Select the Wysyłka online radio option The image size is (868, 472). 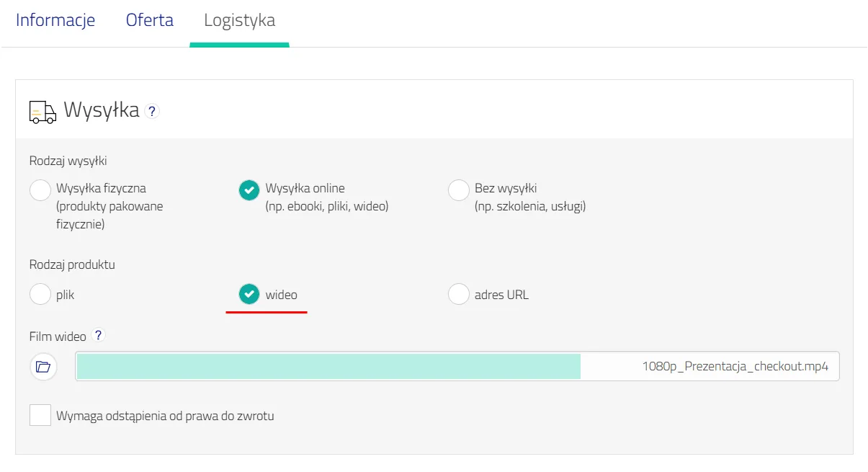pos(249,190)
